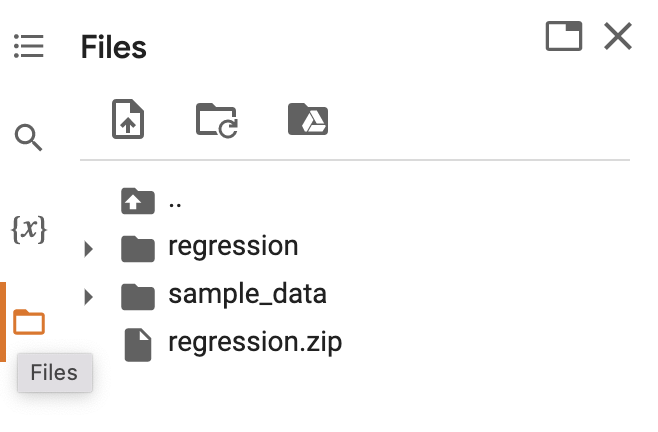This screenshot has height=432, width=658.
Task: Open the Search panel icon
Action: click(28, 137)
